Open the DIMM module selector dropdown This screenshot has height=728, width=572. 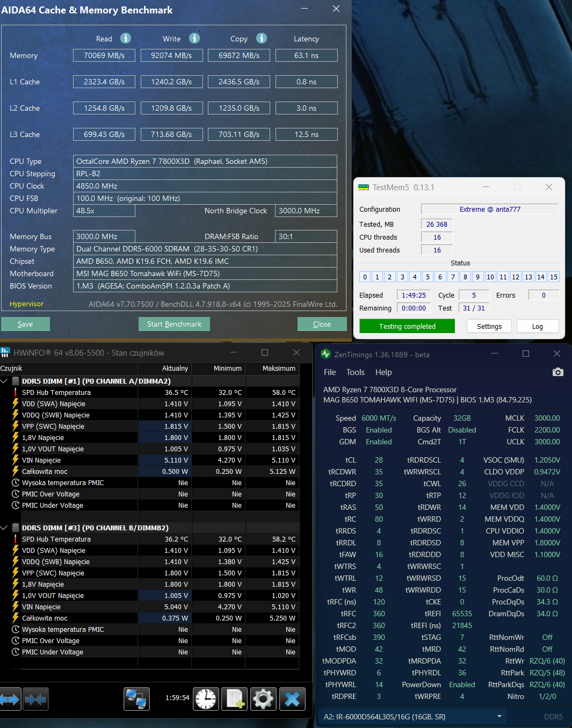pyautogui.click(x=499, y=717)
